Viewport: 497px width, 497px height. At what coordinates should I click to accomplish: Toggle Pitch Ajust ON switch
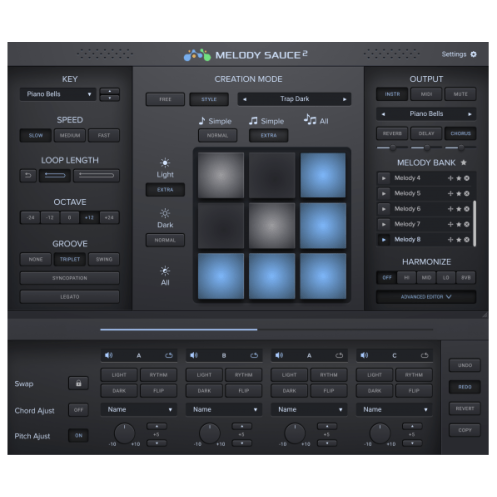click(78, 435)
